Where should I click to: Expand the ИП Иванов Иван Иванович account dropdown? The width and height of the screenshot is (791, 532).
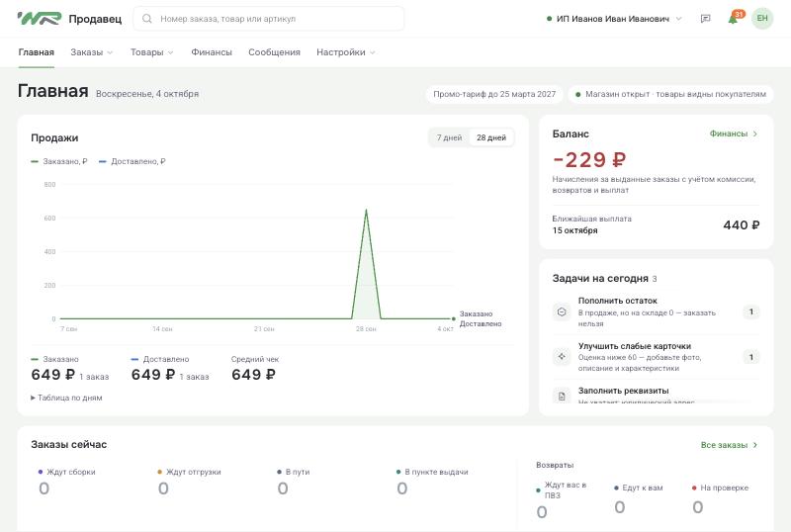pos(614,19)
